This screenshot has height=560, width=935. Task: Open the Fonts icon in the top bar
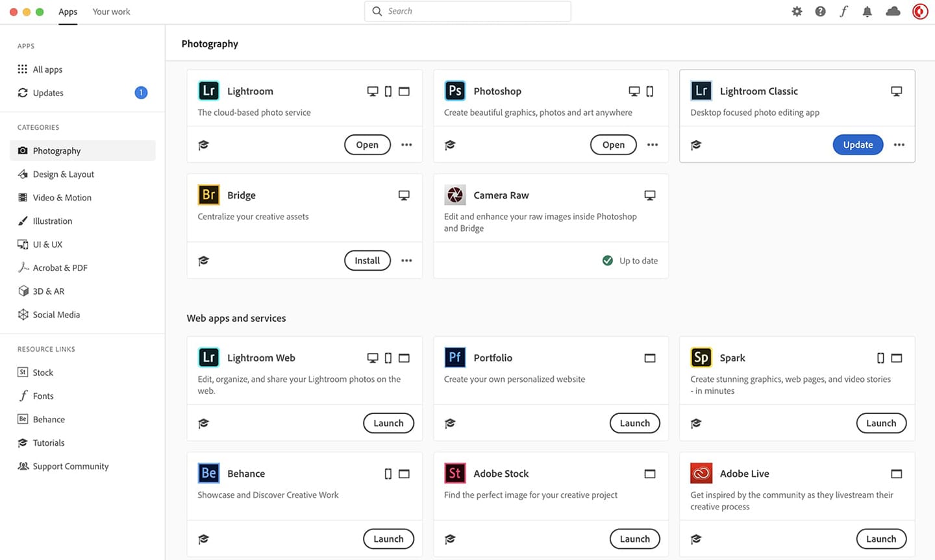click(843, 12)
